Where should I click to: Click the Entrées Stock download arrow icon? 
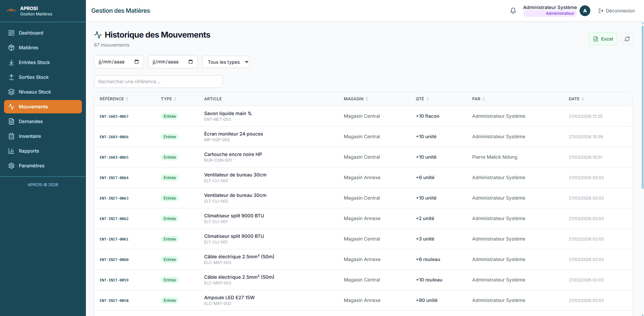[x=11, y=62]
